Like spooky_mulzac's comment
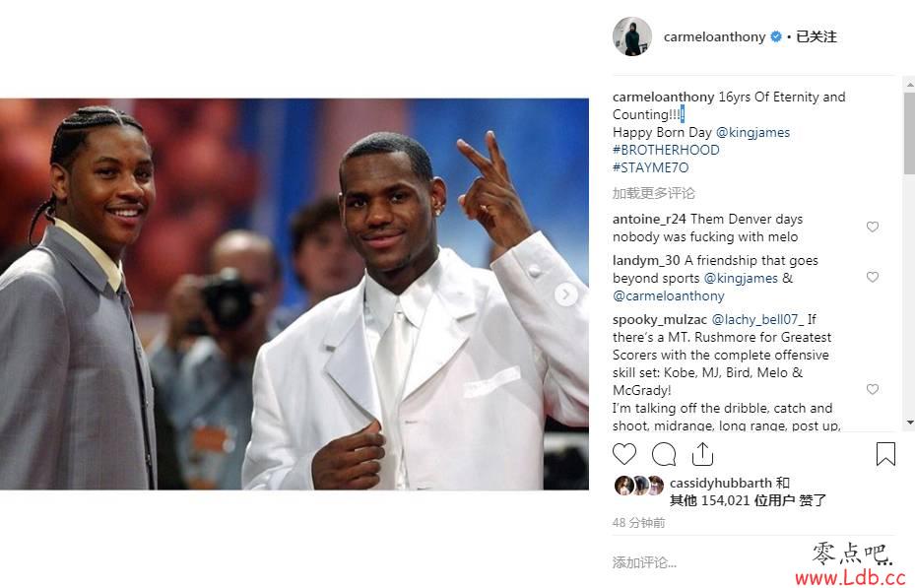Screen dimensions: 915x588 click(x=873, y=389)
